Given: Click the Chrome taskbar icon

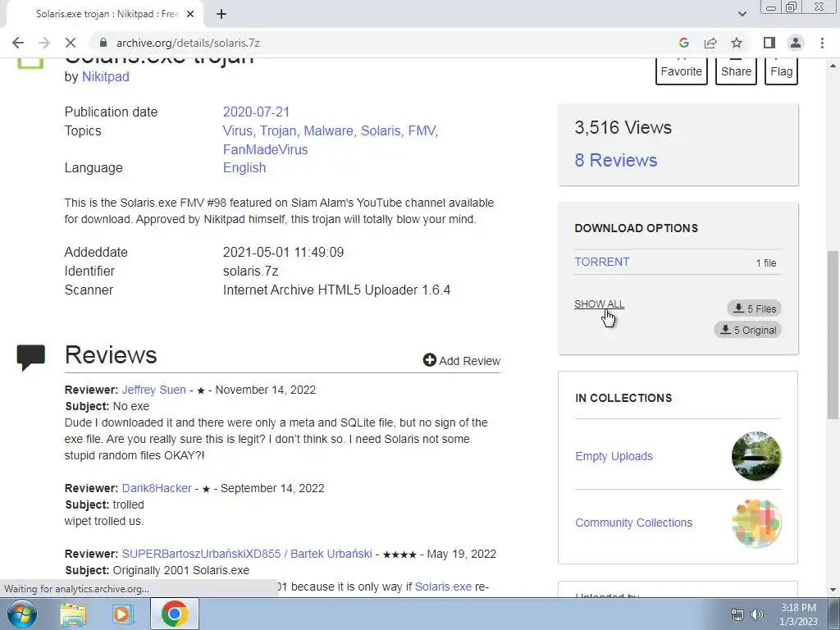Looking at the screenshot, I should (174, 614).
